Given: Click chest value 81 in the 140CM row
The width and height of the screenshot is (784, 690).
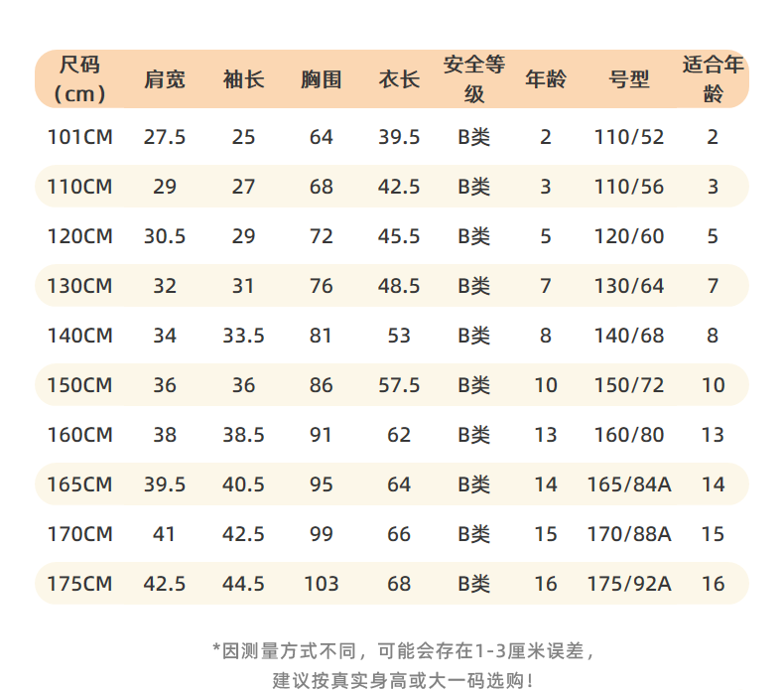Looking at the screenshot, I should click(x=321, y=336).
